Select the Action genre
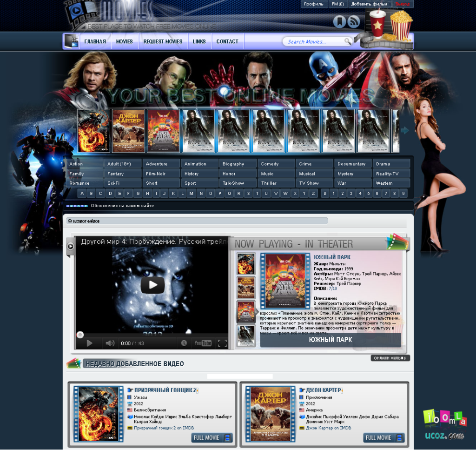 point(85,164)
